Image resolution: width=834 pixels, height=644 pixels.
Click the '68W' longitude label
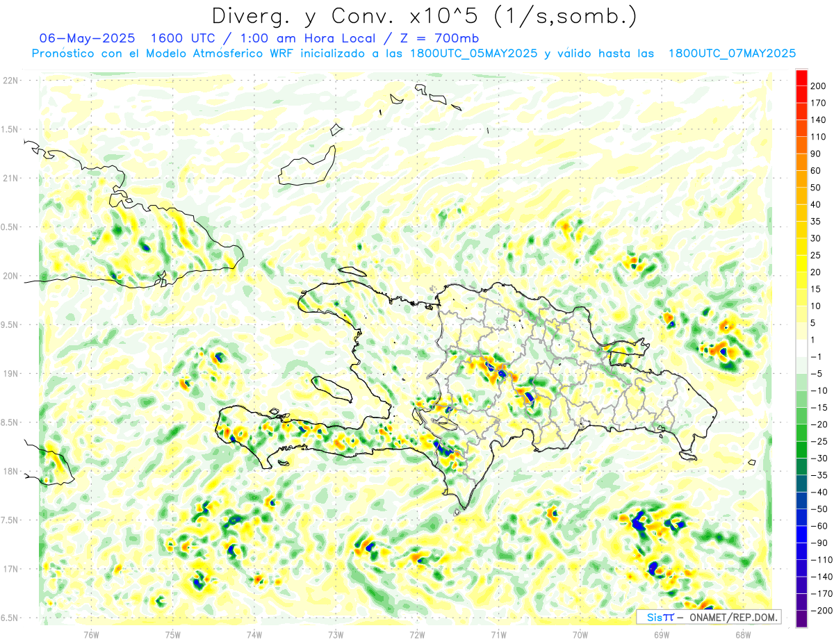[743, 634]
